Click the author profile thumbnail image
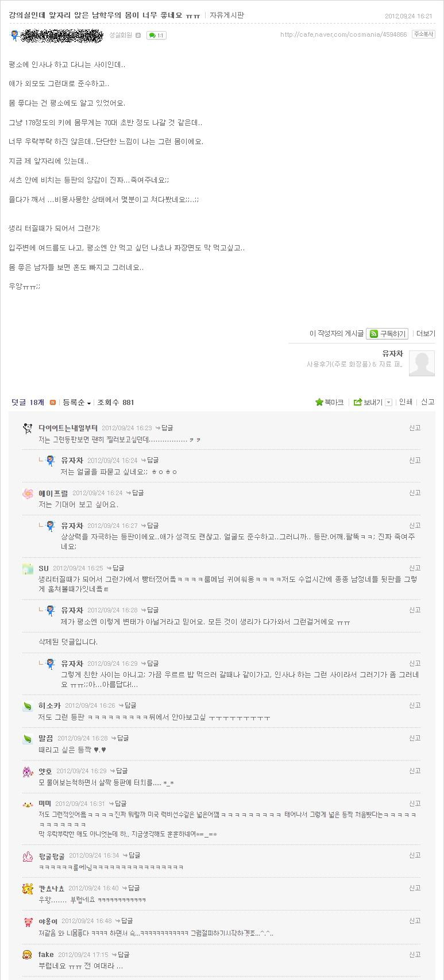Image resolution: width=444 pixels, height=980 pixels. pos(421,364)
